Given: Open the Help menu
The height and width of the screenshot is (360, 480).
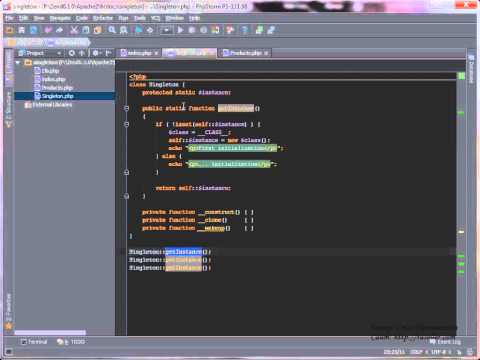Looking at the screenshot, I should click(194, 18).
